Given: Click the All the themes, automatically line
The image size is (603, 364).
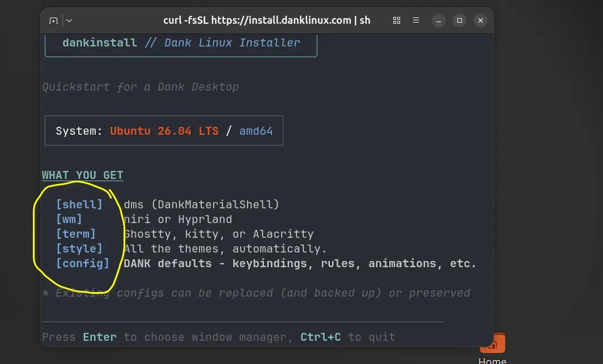Looking at the screenshot, I should (x=225, y=249).
